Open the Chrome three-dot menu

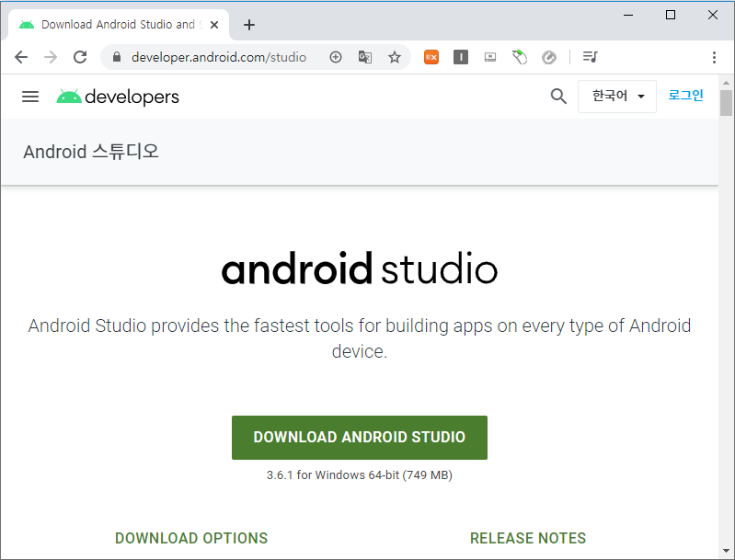(714, 57)
